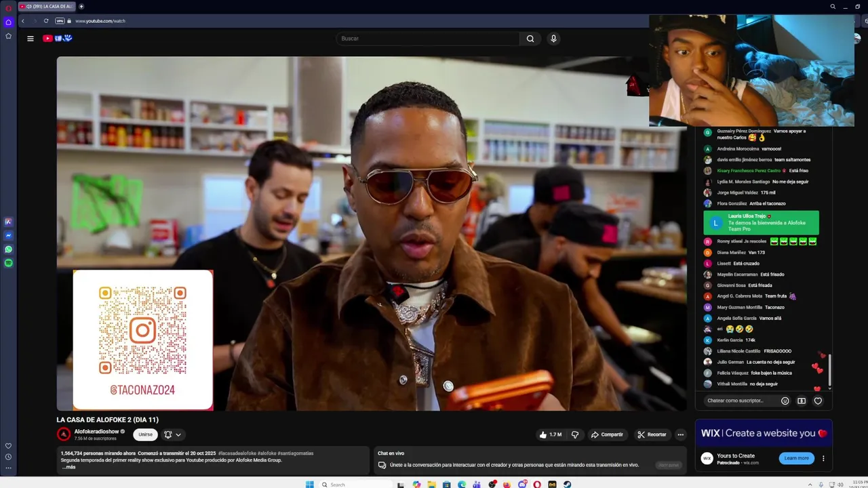Open Opera sidebar bookmarks star

click(8, 36)
